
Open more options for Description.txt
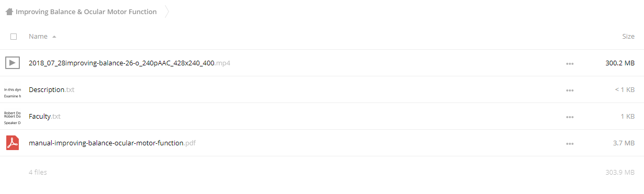(569, 90)
